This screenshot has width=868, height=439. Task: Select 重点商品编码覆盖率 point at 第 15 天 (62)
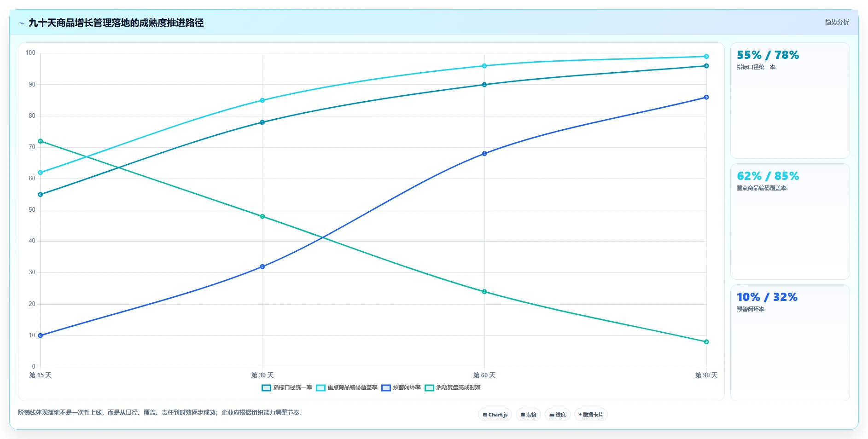coord(41,173)
